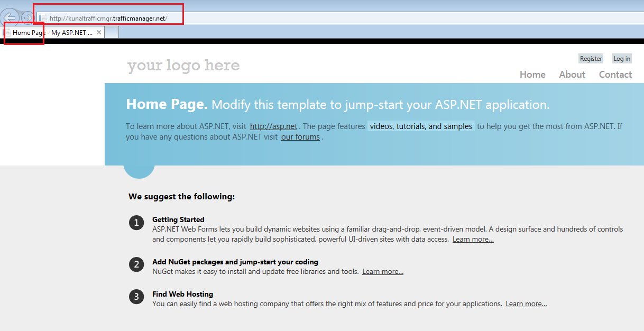Click the Register link

[x=591, y=59]
